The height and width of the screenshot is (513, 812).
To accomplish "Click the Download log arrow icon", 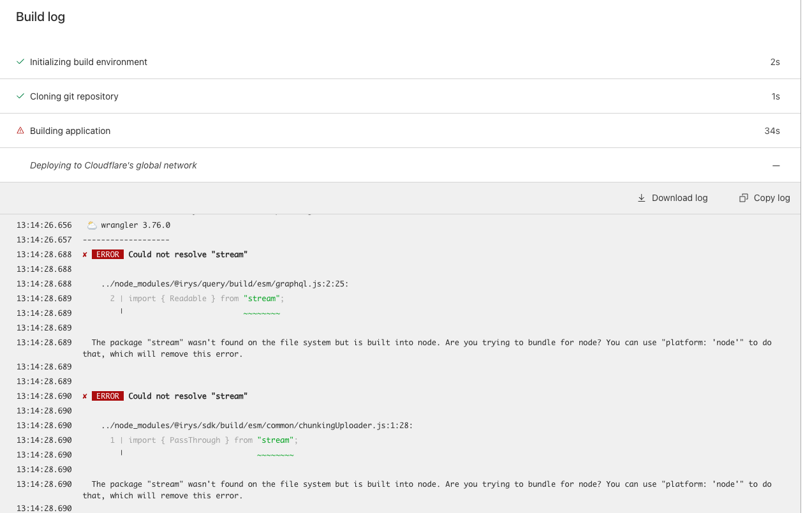I will tap(642, 198).
